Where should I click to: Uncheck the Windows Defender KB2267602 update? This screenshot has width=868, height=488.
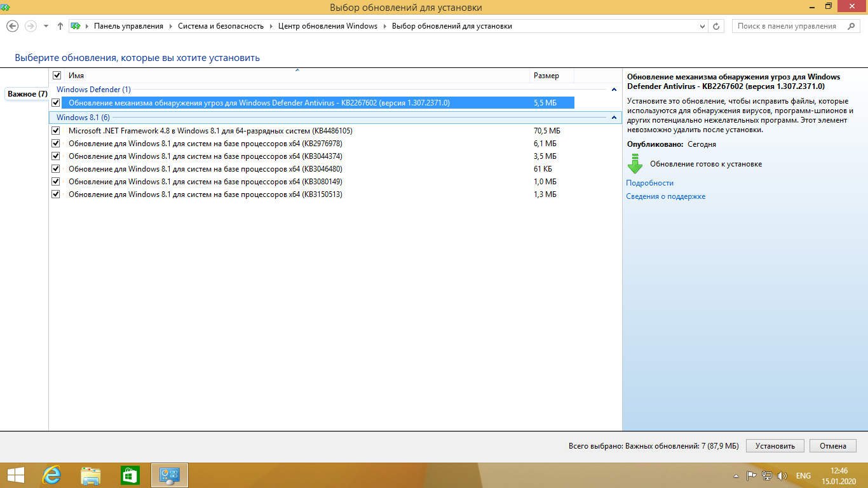point(56,102)
